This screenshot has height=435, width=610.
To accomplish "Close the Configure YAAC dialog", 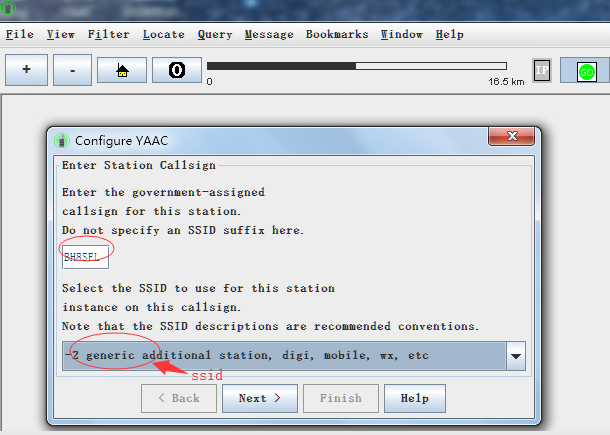I will click(x=514, y=138).
